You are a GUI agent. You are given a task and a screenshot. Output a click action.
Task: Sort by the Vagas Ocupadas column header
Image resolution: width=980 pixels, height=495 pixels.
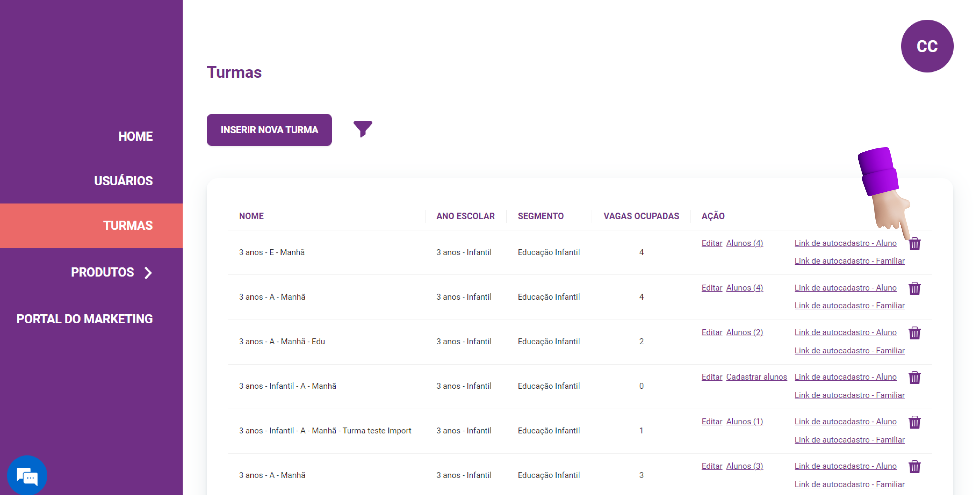pyautogui.click(x=641, y=216)
